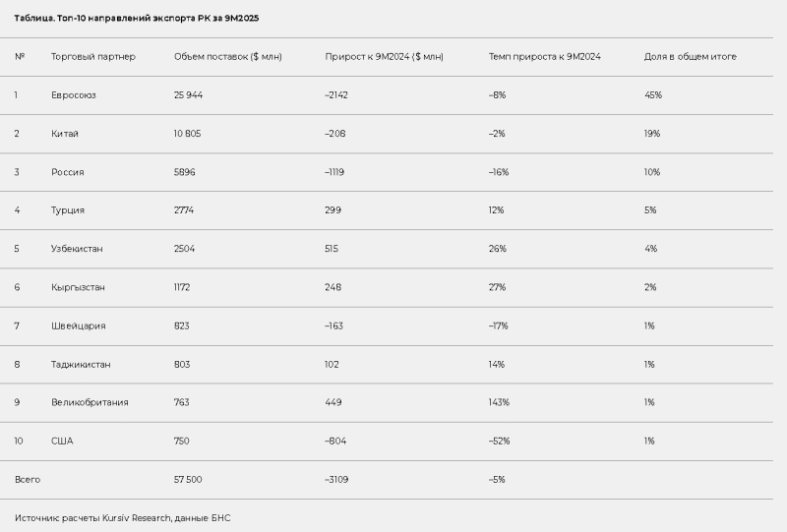The image size is (787, 532).
Task: Click the "Узбекистан" row name
Action: (77, 249)
